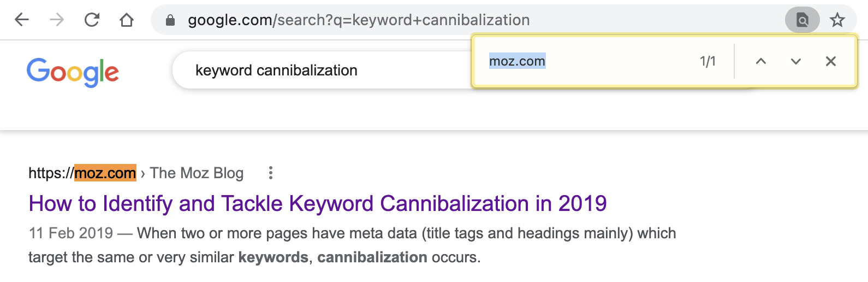Reload the current page
Screen dimensions: 868x282
click(92, 20)
